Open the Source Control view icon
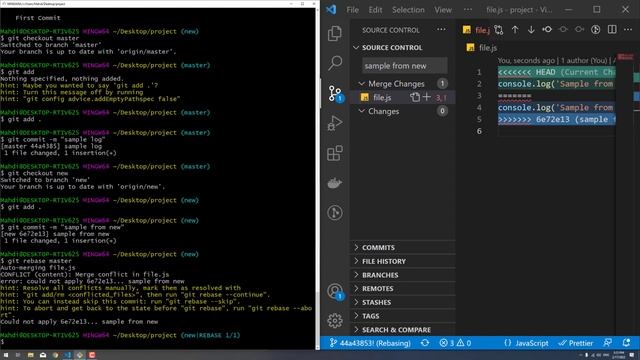Viewport: 640px width, 360px height. (336, 93)
